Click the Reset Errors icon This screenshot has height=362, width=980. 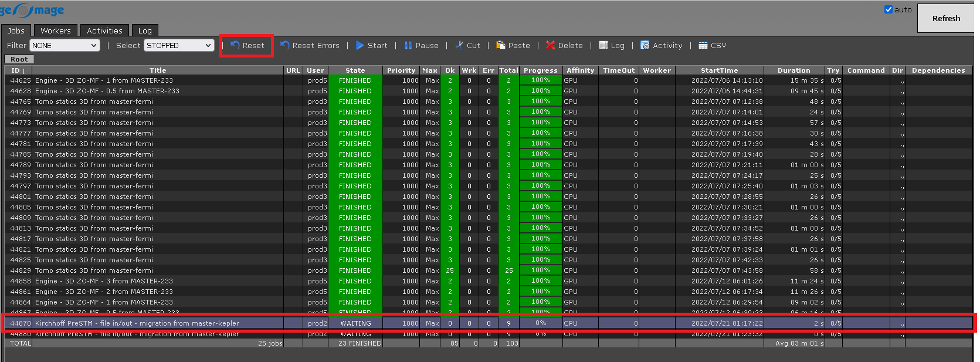285,45
